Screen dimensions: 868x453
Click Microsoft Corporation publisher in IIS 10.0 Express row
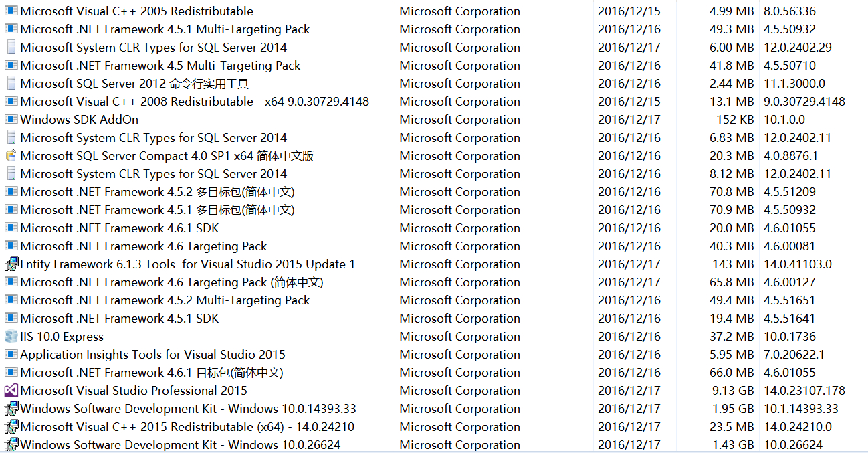point(460,337)
